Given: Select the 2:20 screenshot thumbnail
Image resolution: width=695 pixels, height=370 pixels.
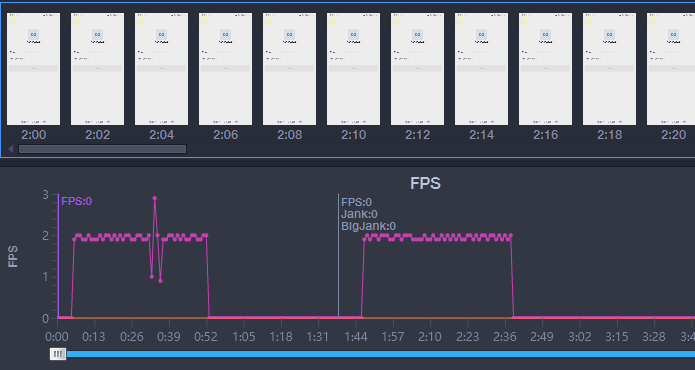Looking at the screenshot, I should [x=671, y=69].
